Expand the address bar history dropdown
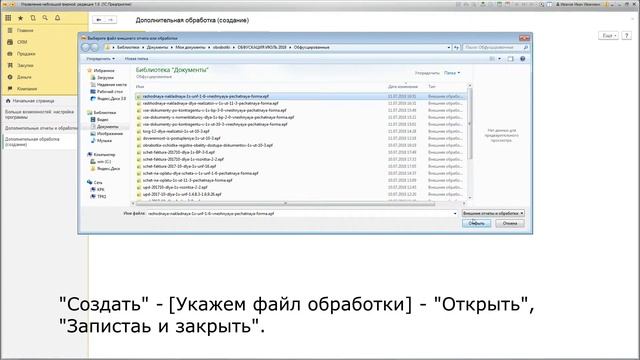Screen dimensions: 640x360 tap(449, 47)
